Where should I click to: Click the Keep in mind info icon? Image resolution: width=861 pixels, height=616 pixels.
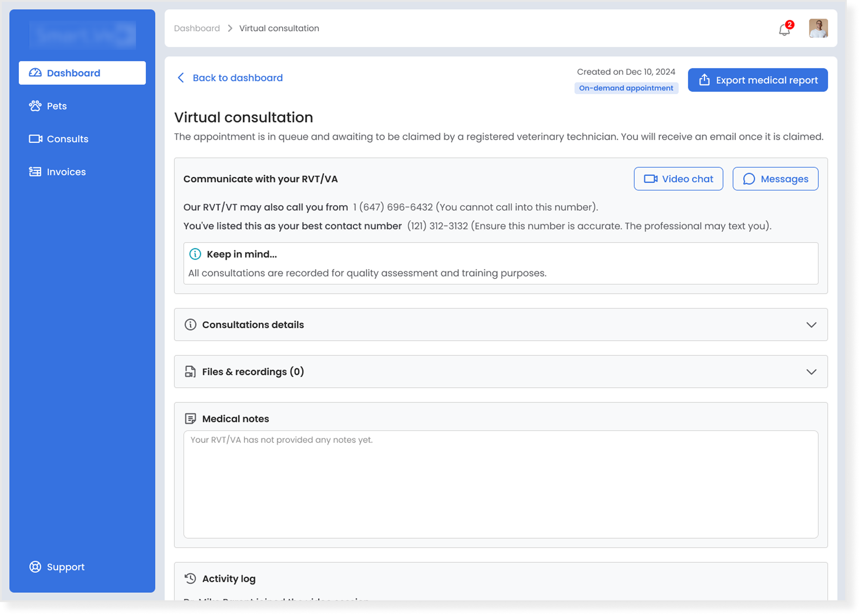(195, 254)
